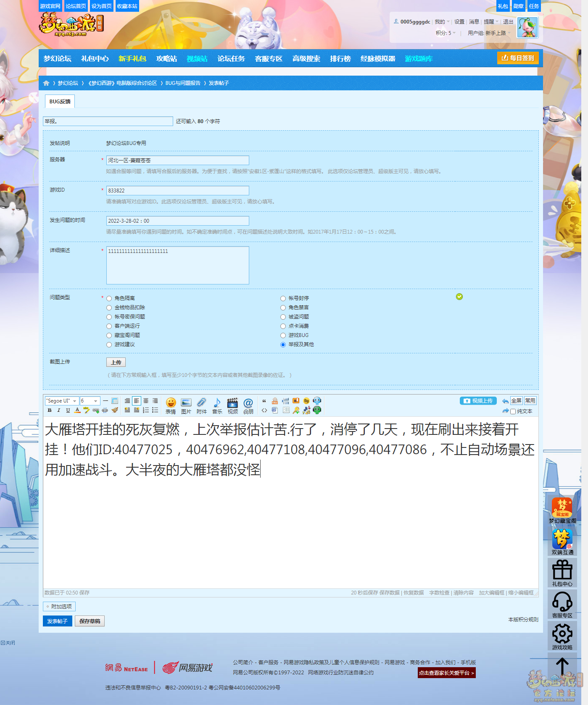Image resolution: width=588 pixels, height=705 pixels.
Task: Insert a table in the editor
Action: click(115, 401)
